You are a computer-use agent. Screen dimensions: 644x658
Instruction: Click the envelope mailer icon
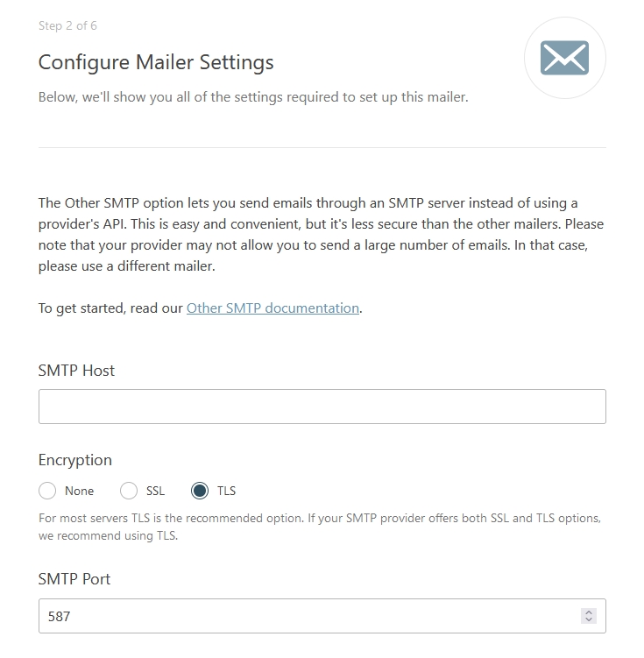point(564,58)
